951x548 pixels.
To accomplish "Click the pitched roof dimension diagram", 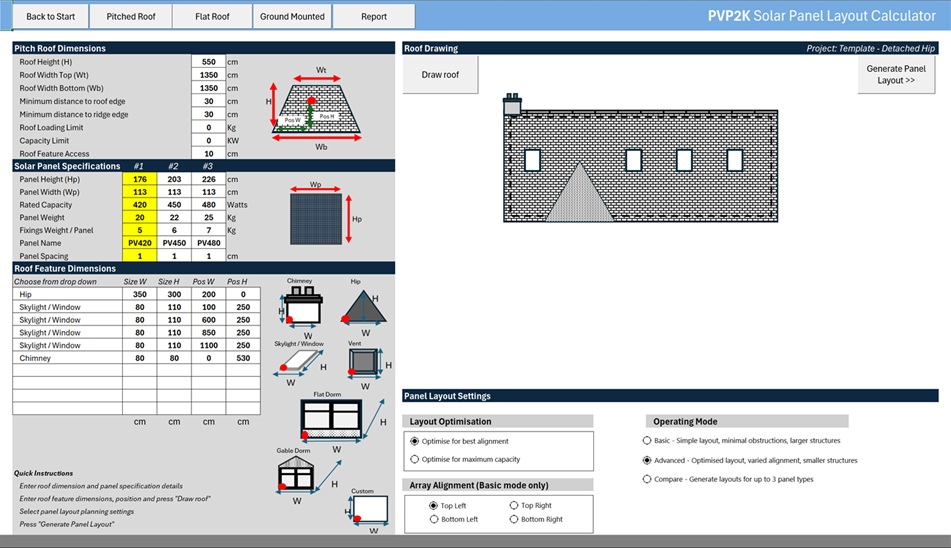I will (x=316, y=107).
